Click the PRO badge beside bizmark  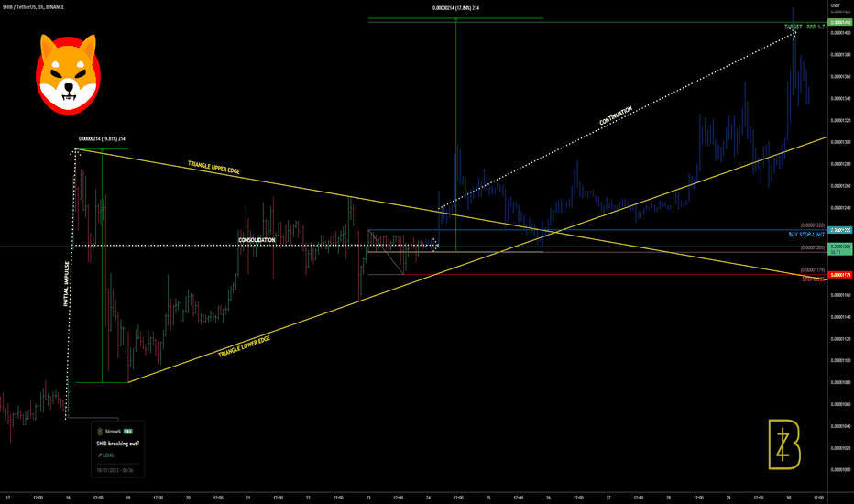click(x=128, y=432)
